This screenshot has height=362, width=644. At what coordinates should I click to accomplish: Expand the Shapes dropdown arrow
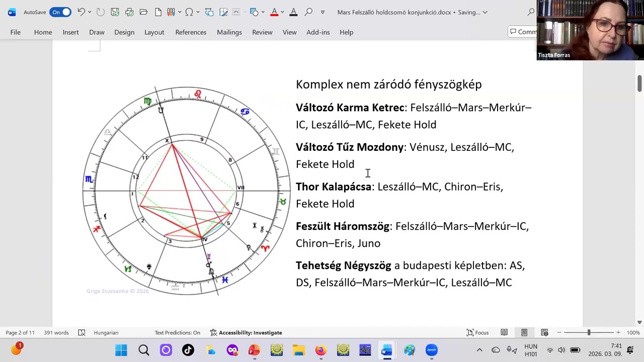pyautogui.click(x=263, y=12)
